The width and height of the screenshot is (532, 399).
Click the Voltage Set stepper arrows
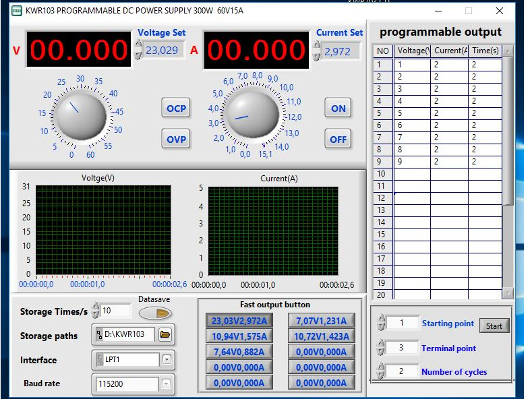tap(138, 49)
